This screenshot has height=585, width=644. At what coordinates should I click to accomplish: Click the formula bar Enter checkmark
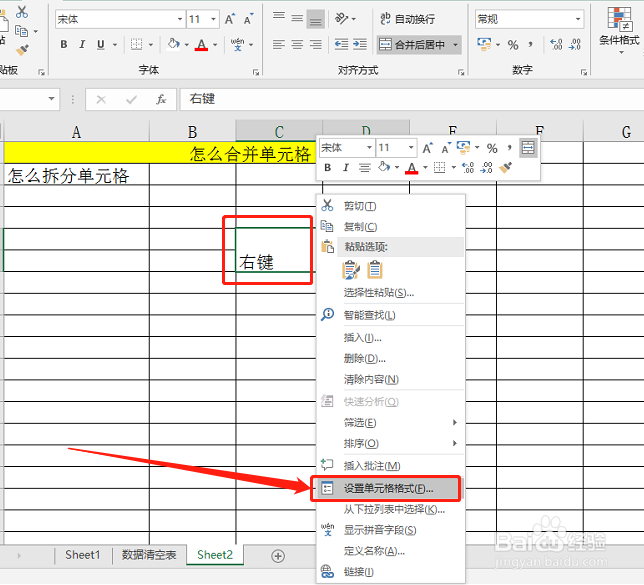(131, 99)
